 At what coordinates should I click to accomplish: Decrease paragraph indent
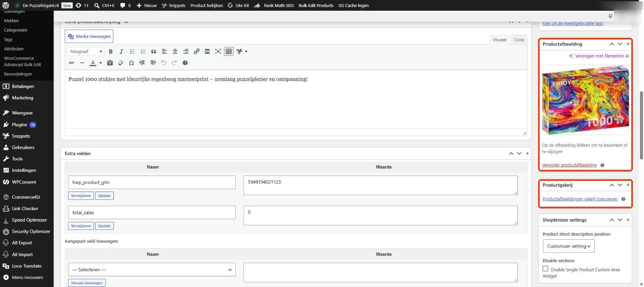click(x=142, y=63)
